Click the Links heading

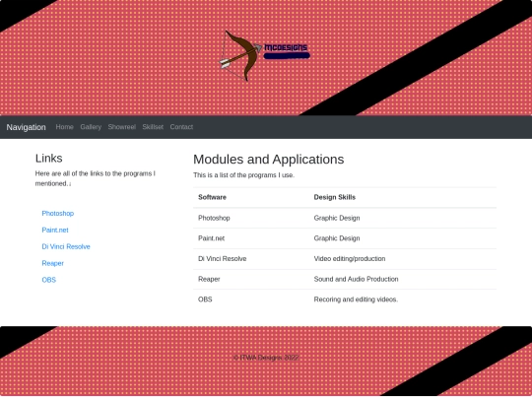[49, 159]
